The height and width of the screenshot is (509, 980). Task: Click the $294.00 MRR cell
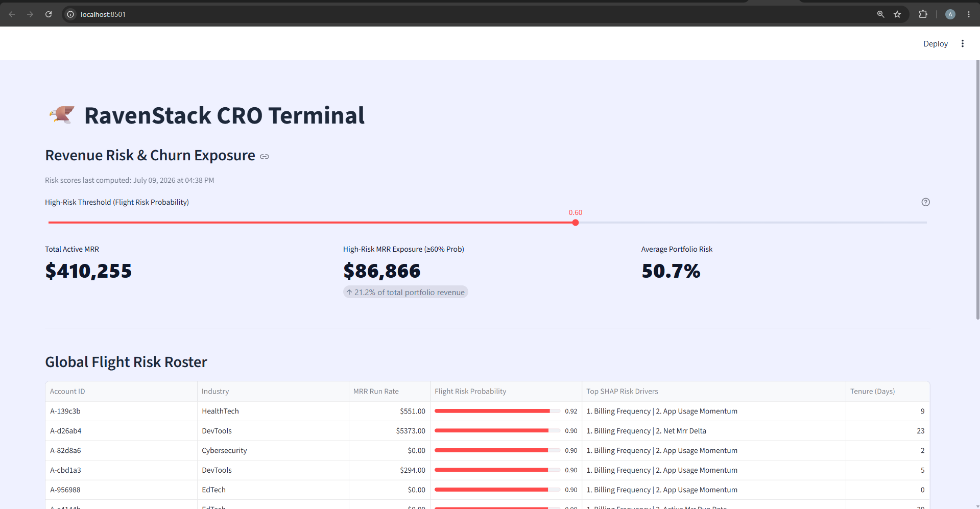[390, 470]
